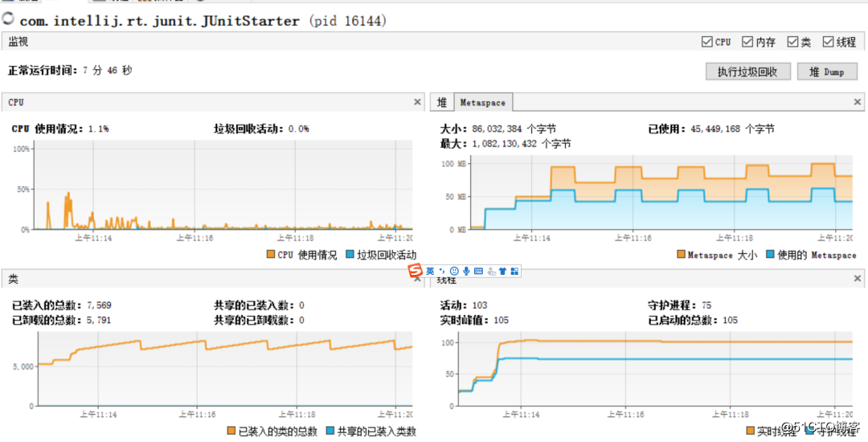Open the emoji smiley panel in the IME bar
The height and width of the screenshot is (442, 868).
[x=454, y=271]
